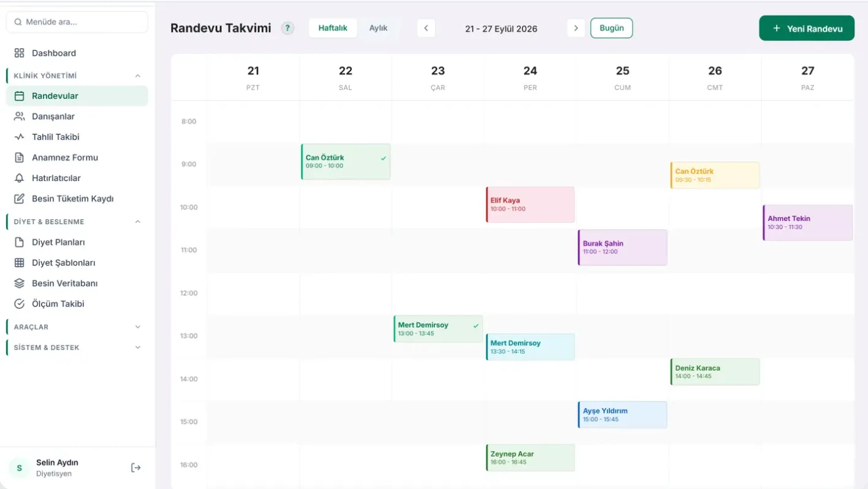Collapse the Klinik Yönetimi section
The width and height of the screenshot is (868, 489).
pyautogui.click(x=138, y=76)
